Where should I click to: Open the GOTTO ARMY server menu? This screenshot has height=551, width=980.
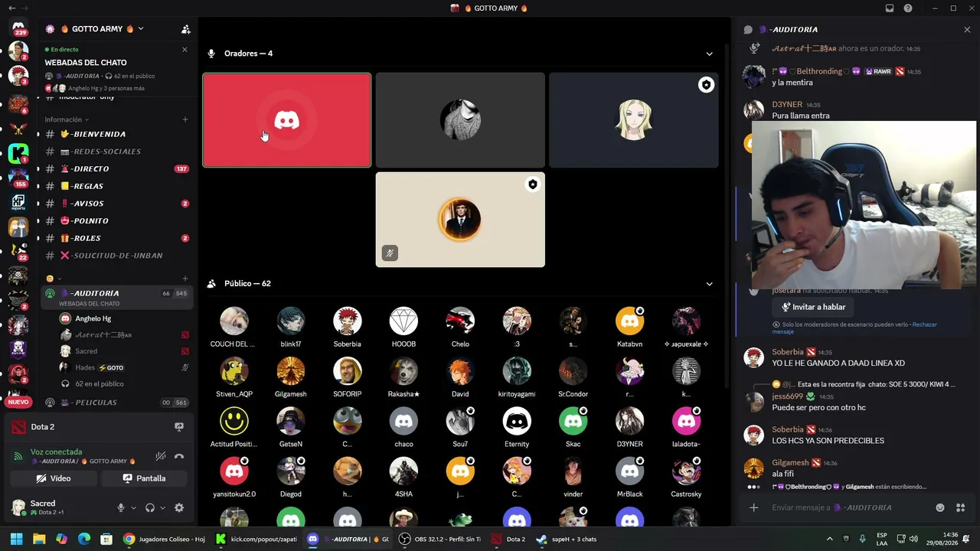point(102,29)
